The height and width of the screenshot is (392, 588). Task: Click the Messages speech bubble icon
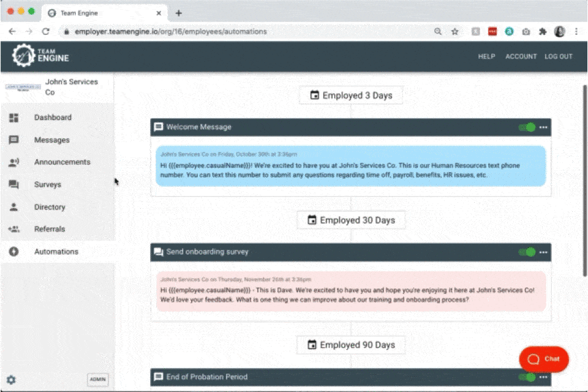pyautogui.click(x=13, y=140)
